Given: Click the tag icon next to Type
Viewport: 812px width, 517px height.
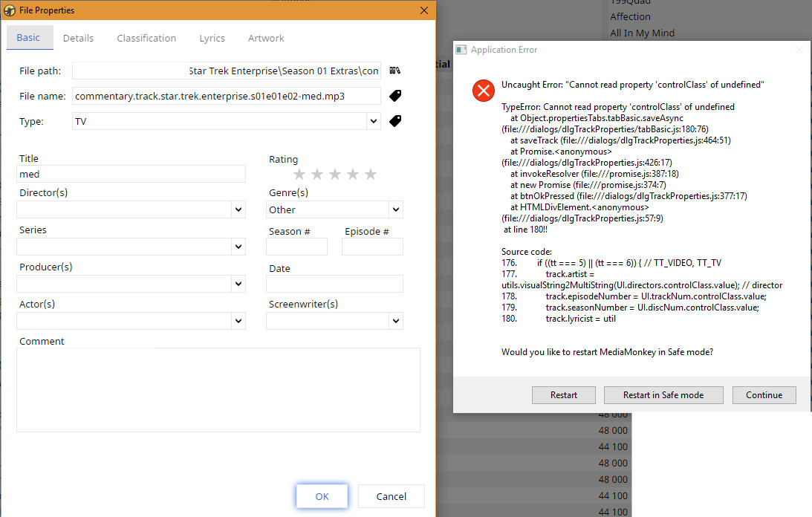Looking at the screenshot, I should (395, 121).
